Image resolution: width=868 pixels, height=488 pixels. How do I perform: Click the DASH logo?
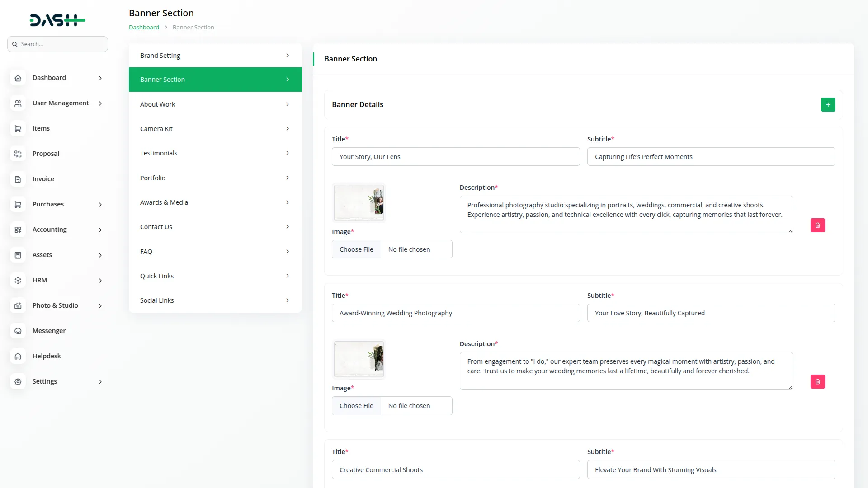click(57, 20)
